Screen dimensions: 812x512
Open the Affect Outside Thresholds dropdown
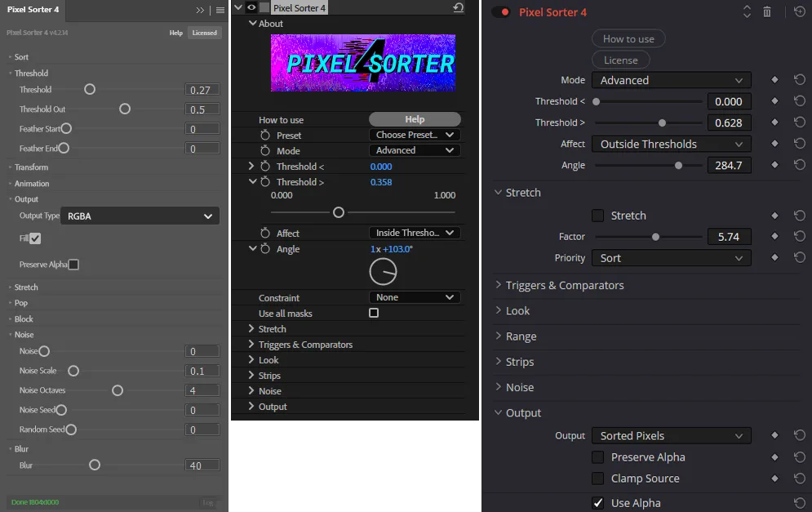pos(671,144)
